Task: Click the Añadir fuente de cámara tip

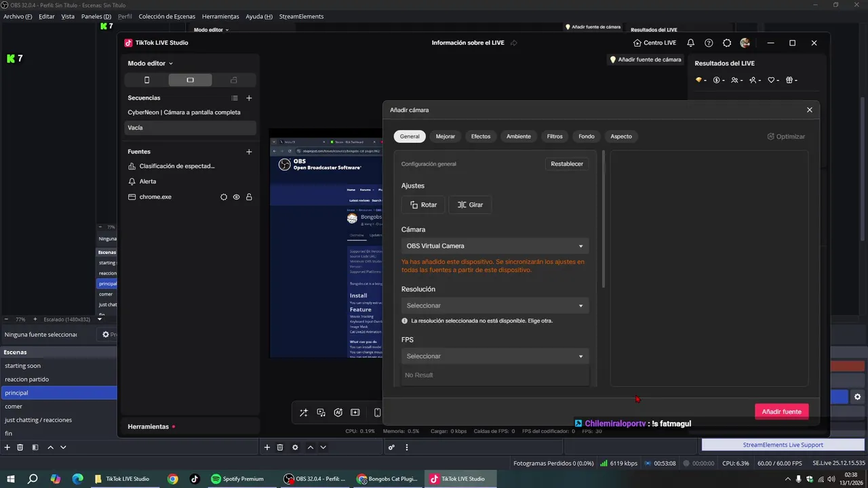Action: (x=646, y=60)
